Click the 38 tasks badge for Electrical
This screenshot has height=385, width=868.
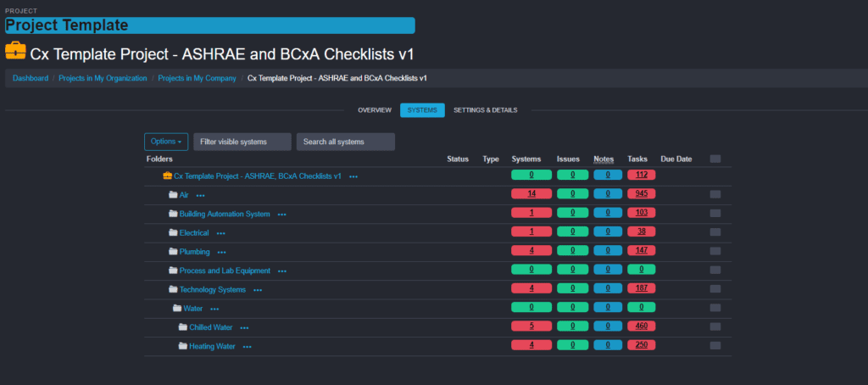tap(642, 232)
